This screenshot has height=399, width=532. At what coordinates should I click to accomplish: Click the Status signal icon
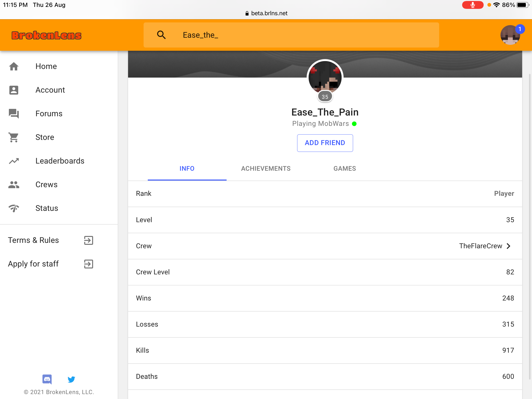tap(14, 208)
